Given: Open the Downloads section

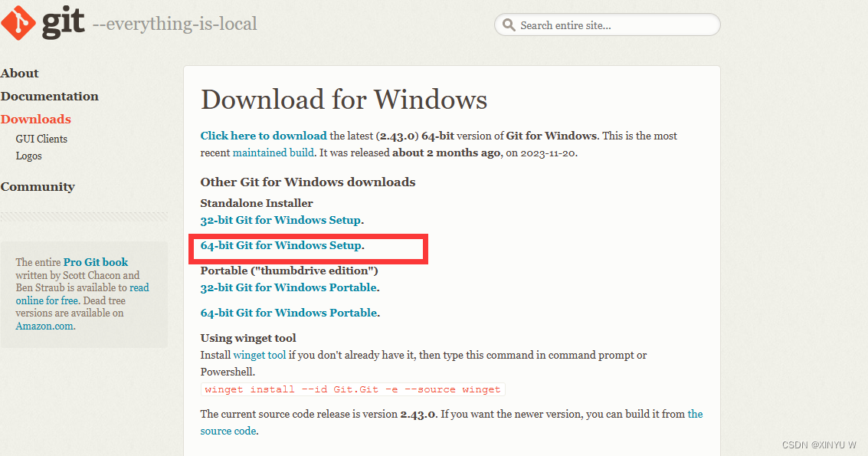Looking at the screenshot, I should [35, 119].
